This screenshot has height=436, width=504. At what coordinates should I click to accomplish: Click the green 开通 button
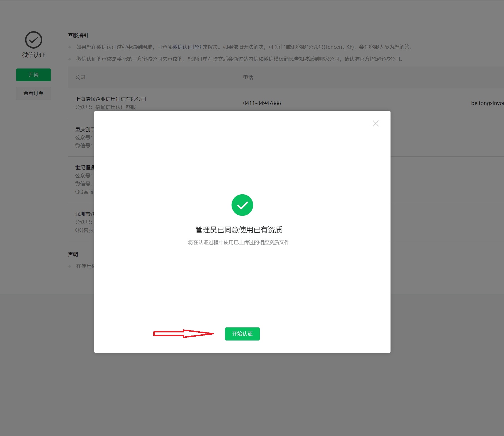pos(33,75)
